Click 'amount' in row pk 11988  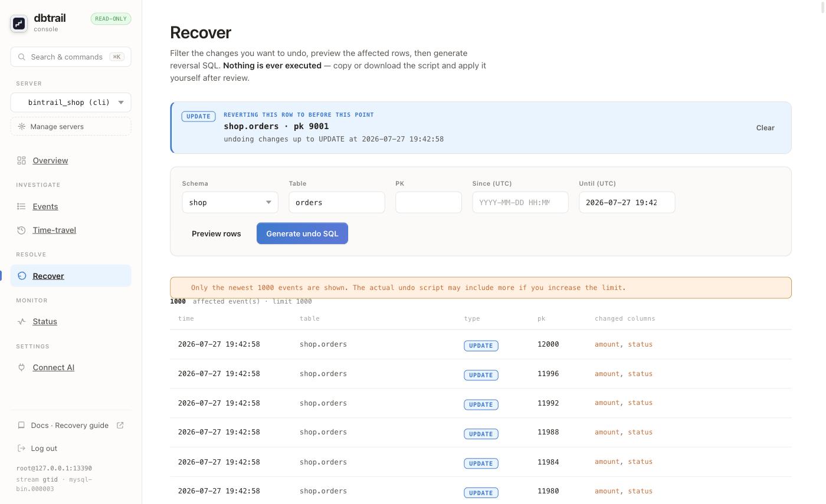click(x=607, y=432)
